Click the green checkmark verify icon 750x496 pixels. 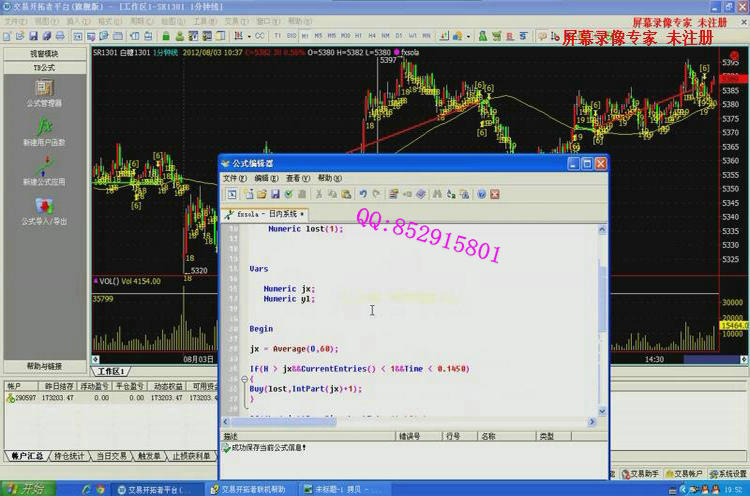click(289, 194)
